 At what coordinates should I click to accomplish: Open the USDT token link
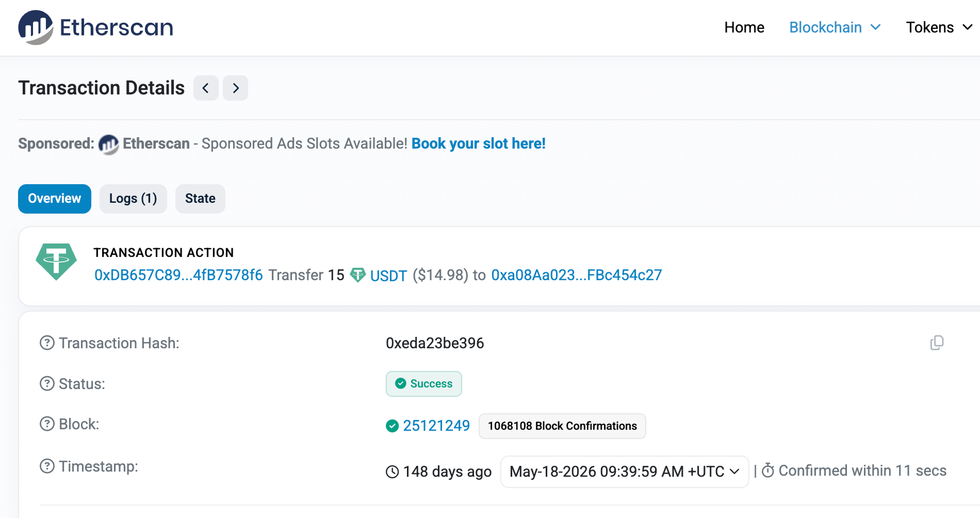pyautogui.click(x=388, y=276)
